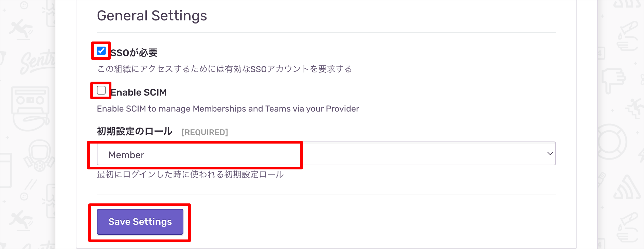Click the 初期設定のロール field label

[x=135, y=131]
